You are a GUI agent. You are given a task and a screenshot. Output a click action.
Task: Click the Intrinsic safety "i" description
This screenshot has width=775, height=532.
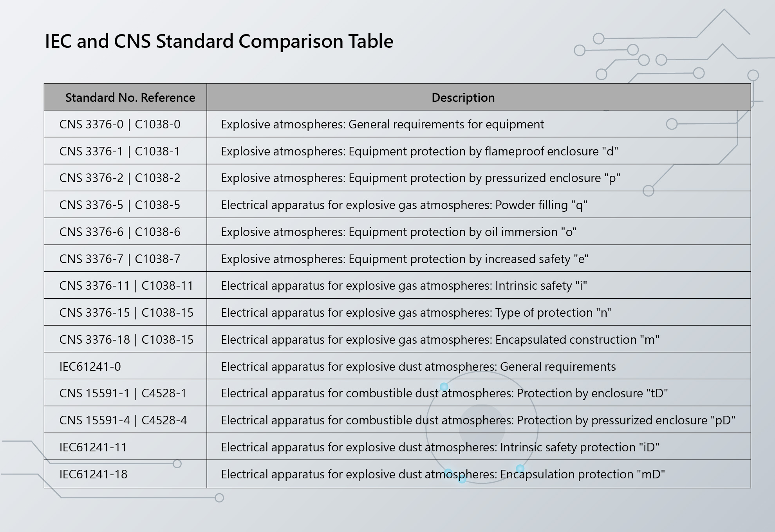pos(404,286)
